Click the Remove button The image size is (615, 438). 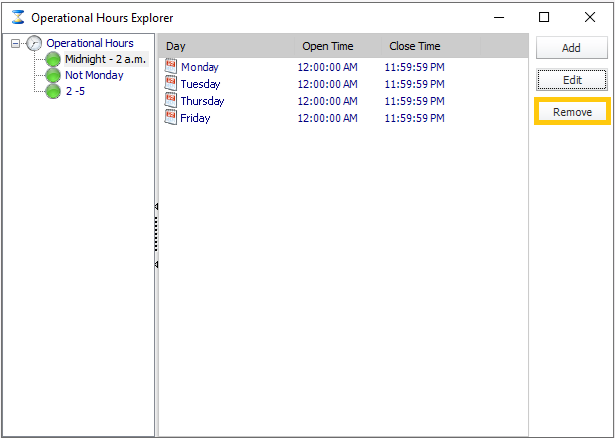572,112
